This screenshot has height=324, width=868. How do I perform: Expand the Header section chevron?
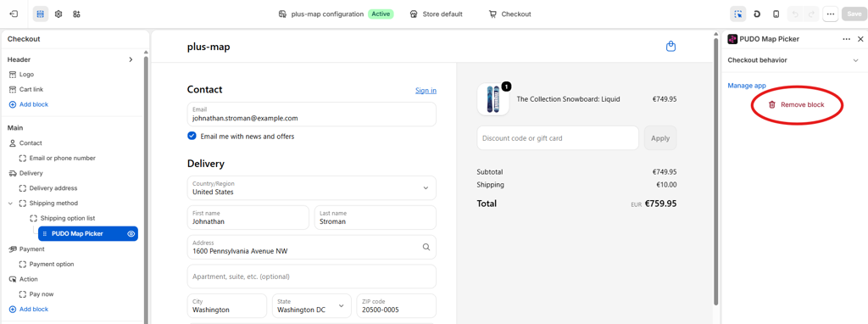coord(131,59)
